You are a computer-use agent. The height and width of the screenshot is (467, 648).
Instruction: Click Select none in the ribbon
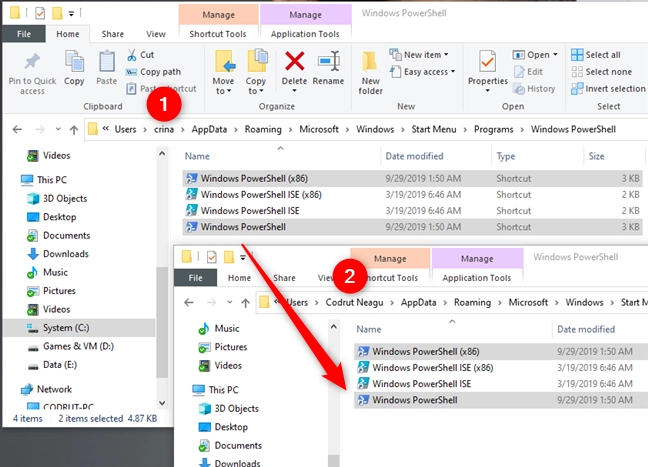pyautogui.click(x=601, y=72)
